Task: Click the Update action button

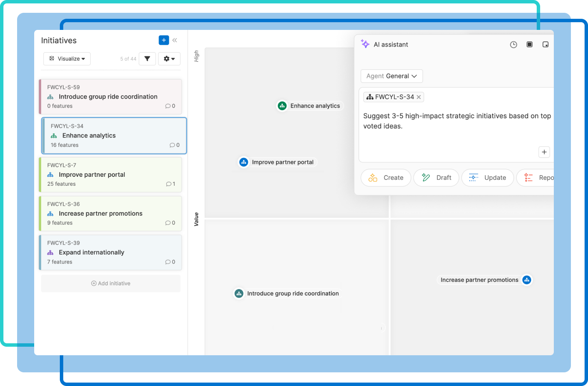Action: point(488,178)
